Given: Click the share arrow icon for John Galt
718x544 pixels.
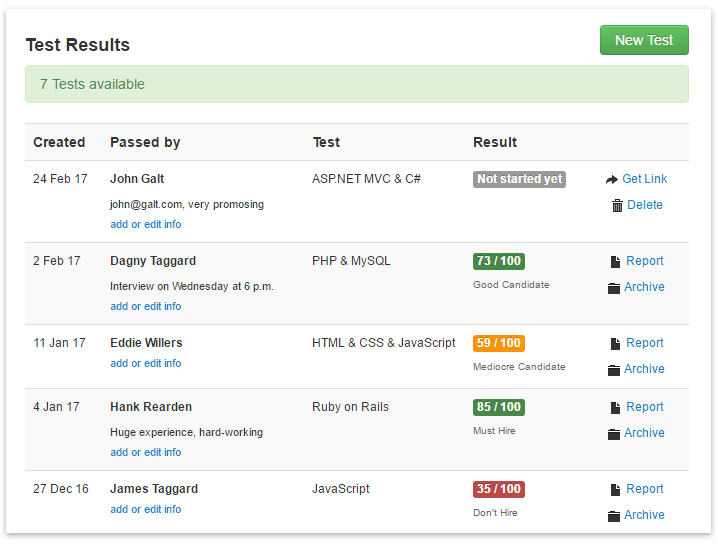Looking at the screenshot, I should click(x=612, y=180).
